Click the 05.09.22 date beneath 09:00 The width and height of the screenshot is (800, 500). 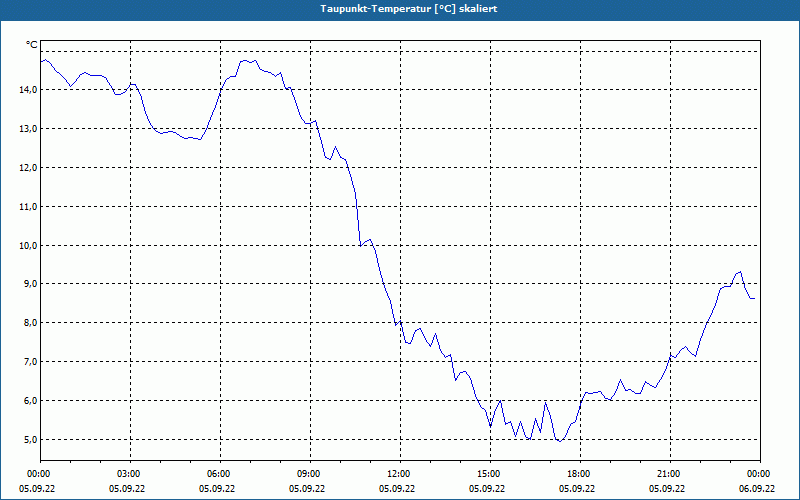(307, 488)
